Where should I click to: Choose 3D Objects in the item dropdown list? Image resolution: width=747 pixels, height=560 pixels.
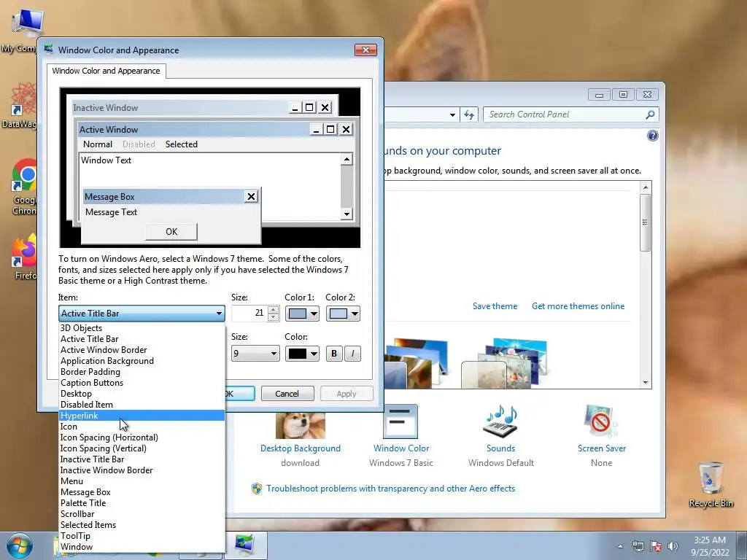[x=142, y=327]
